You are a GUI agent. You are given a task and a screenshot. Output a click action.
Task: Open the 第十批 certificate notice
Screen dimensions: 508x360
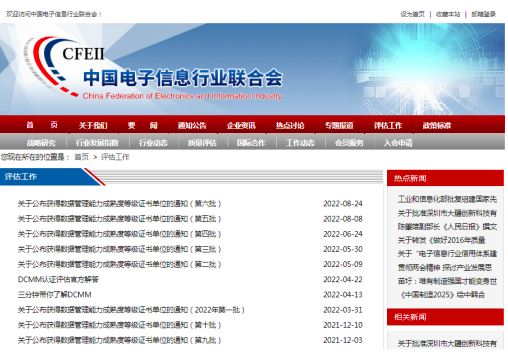(x=119, y=325)
